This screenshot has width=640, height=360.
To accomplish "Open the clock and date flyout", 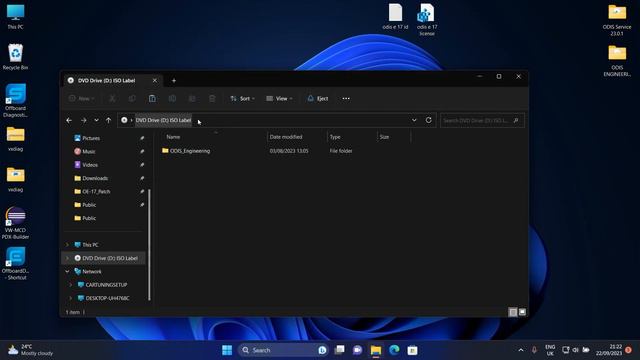I will [609, 350].
